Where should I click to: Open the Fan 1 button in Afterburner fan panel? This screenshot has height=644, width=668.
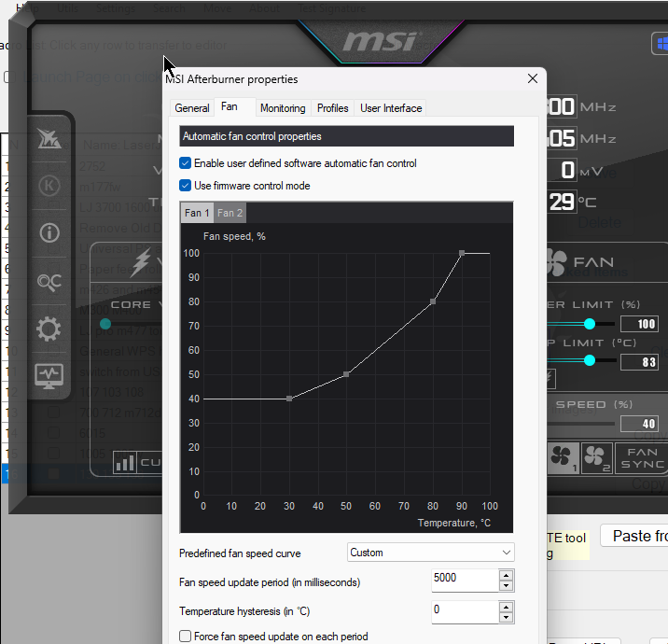pos(563,458)
